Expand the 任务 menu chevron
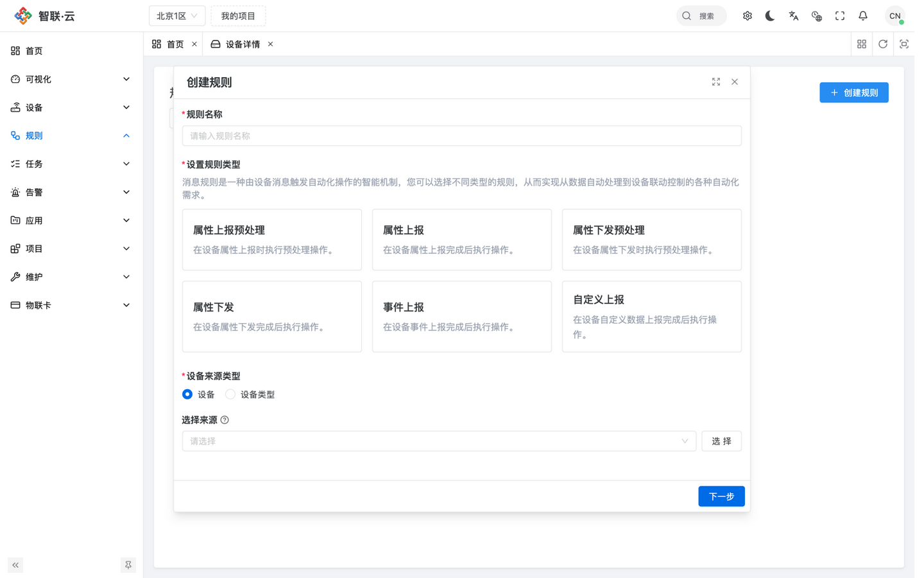The height and width of the screenshot is (578, 924). click(126, 164)
